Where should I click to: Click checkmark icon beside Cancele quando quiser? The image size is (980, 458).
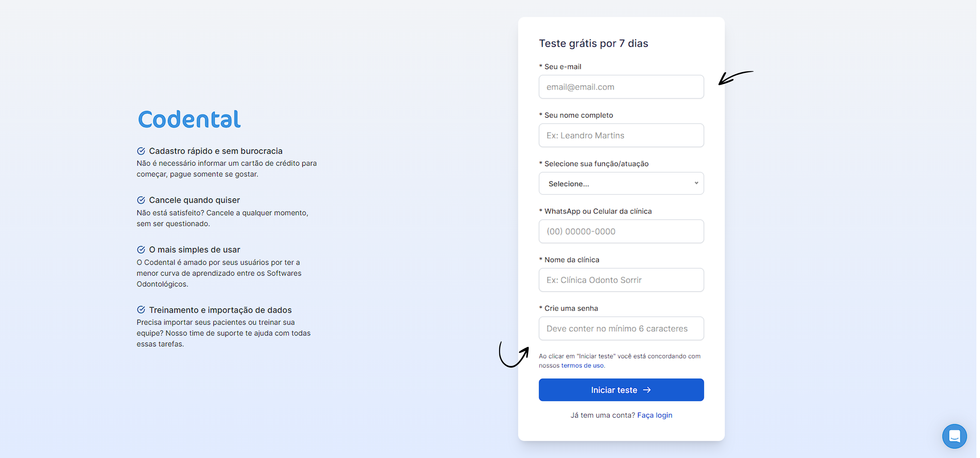[x=141, y=200]
